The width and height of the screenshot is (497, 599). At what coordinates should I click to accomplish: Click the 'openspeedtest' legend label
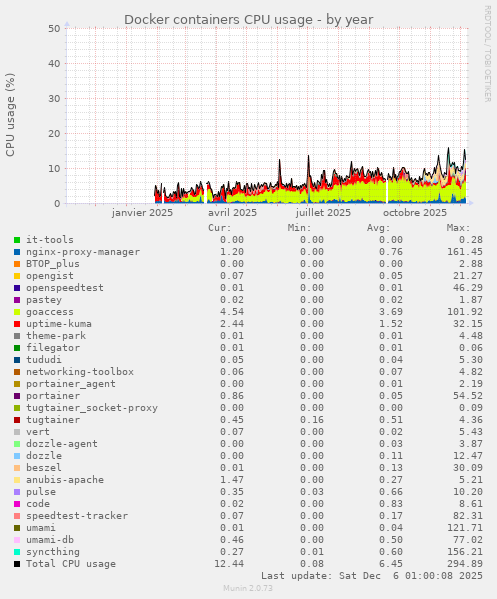click(x=65, y=288)
